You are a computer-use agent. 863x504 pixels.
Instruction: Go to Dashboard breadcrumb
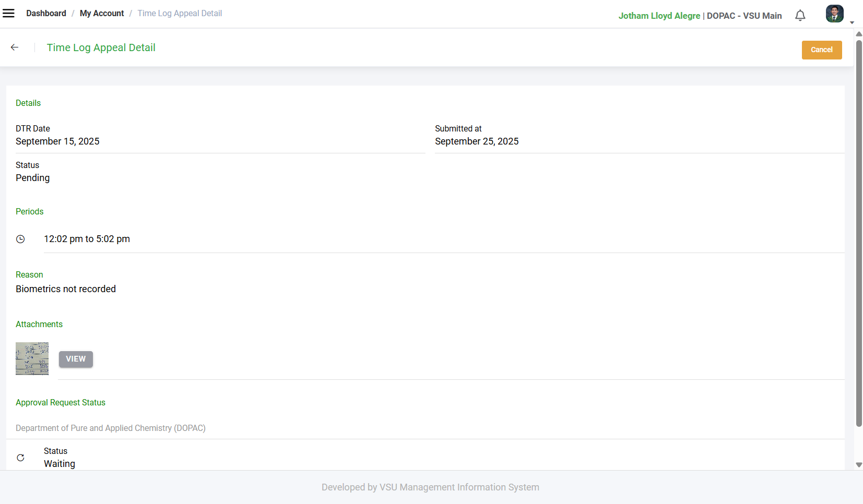(x=46, y=14)
